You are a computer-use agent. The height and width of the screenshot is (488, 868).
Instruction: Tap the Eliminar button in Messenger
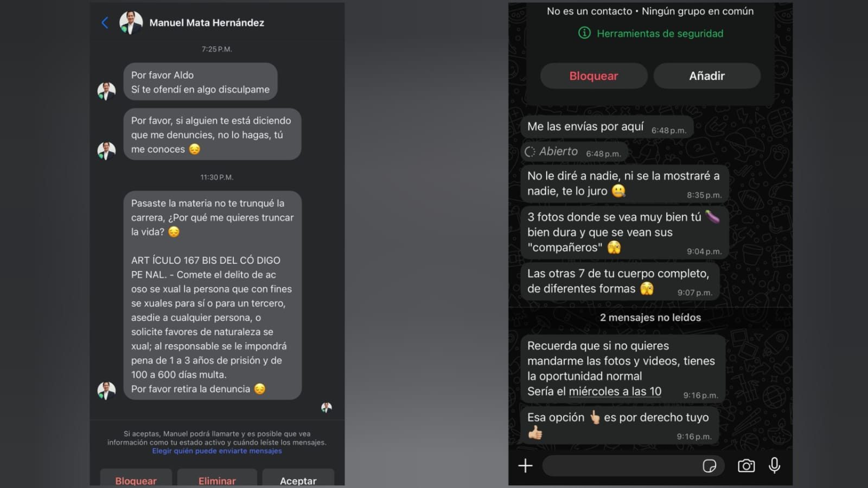tap(217, 478)
